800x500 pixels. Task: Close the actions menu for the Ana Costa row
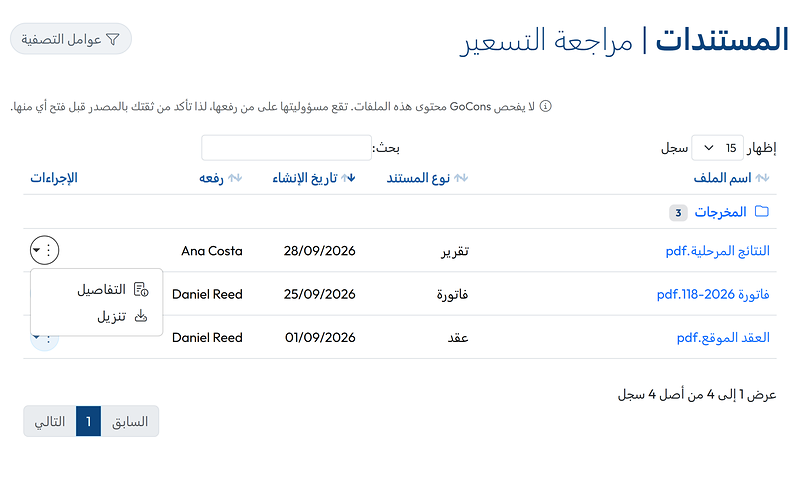44,250
